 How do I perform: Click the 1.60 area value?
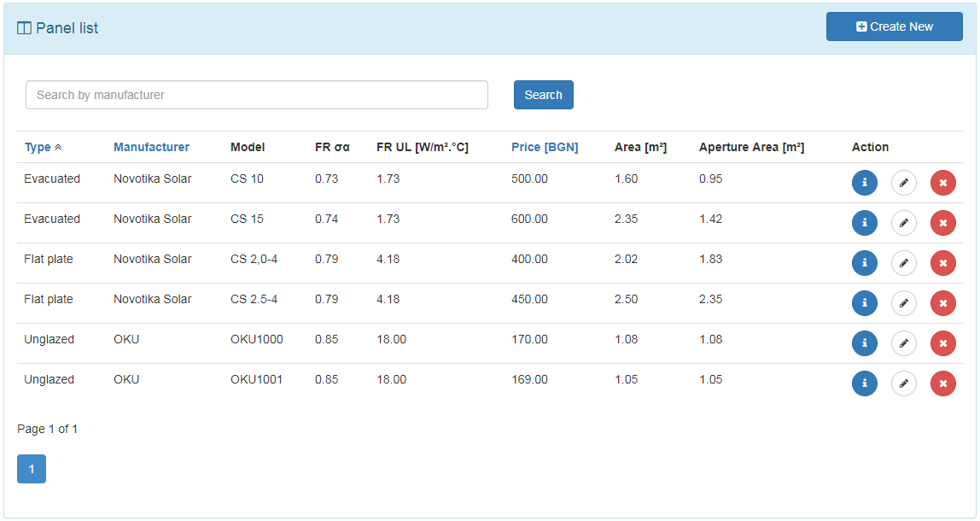click(x=627, y=179)
